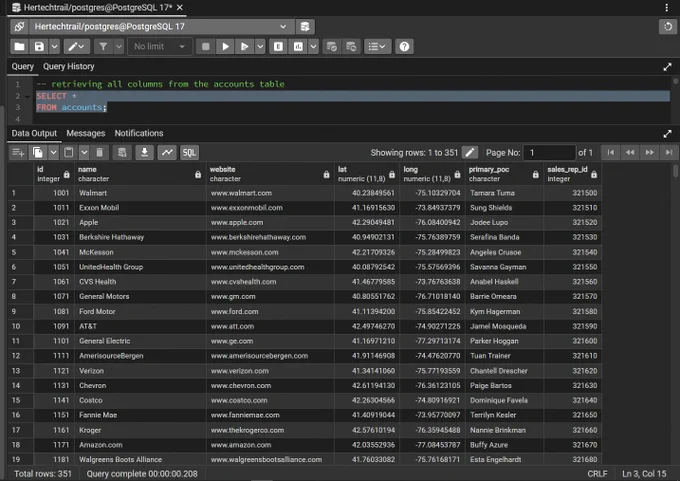This screenshot has height=481, width=680.
Task: Click the CRLF indicator in the status bar
Action: click(x=597, y=474)
